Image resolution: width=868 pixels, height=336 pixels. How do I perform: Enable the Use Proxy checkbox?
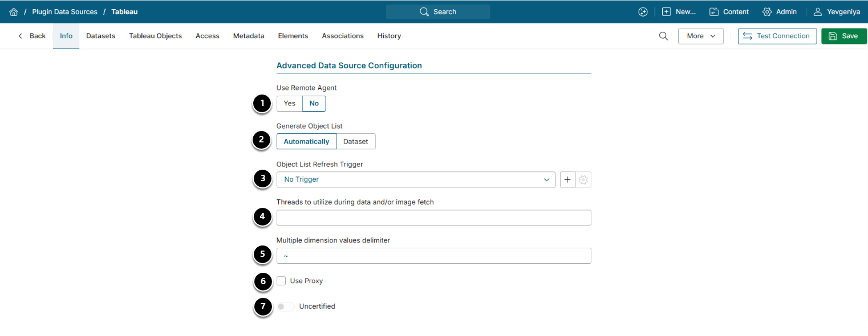(x=281, y=281)
